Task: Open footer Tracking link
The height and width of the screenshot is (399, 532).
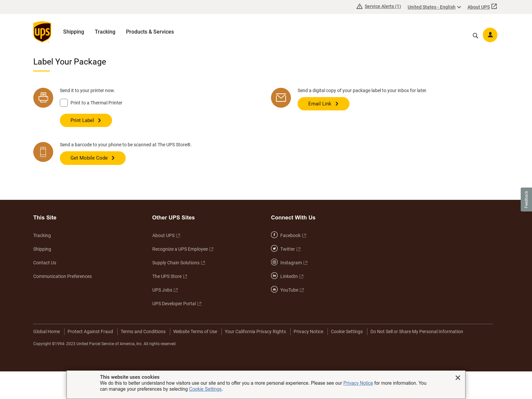Action: (42, 235)
